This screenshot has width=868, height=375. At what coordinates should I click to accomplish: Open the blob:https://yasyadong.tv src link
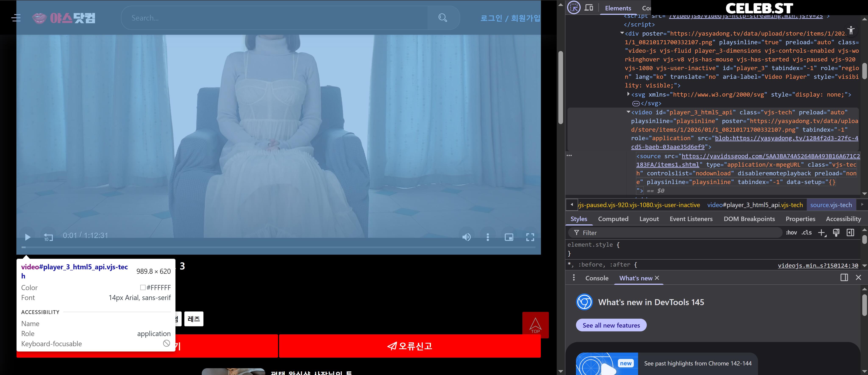coord(745,142)
